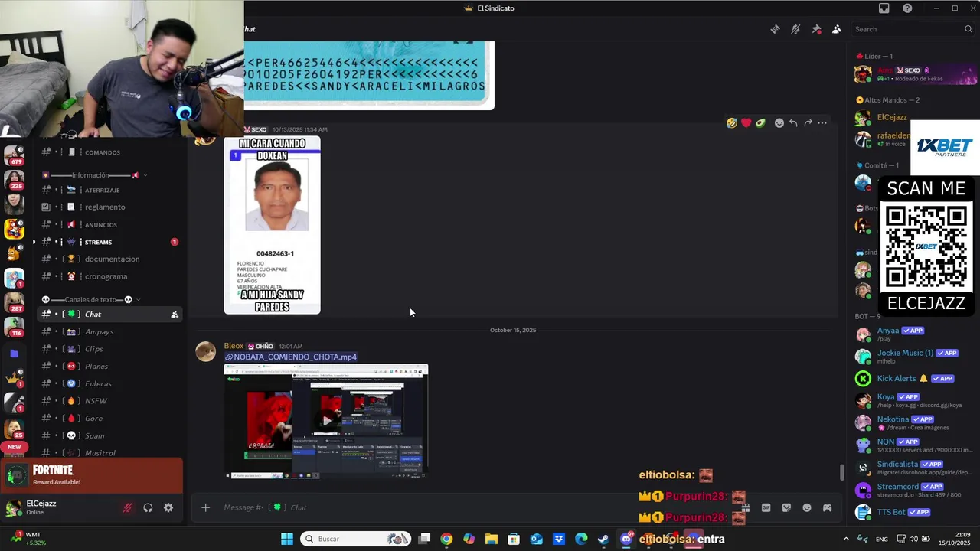Image resolution: width=980 pixels, height=551 pixels.
Task: React with the red heart emoji
Action: (x=746, y=122)
